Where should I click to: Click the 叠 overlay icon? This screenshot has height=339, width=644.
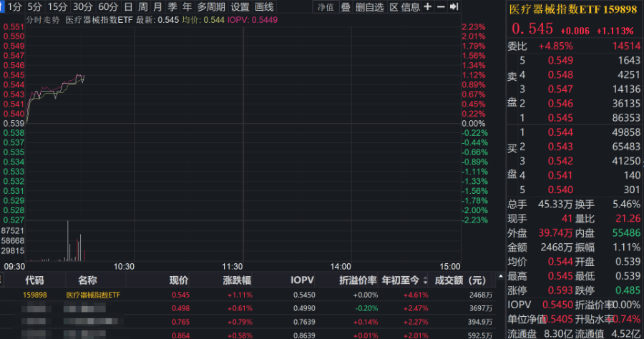346,7
